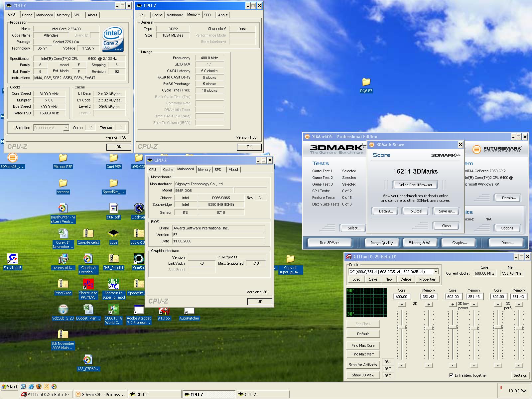Click the Run 3DMark button
The image size is (532, 399).
330,243
